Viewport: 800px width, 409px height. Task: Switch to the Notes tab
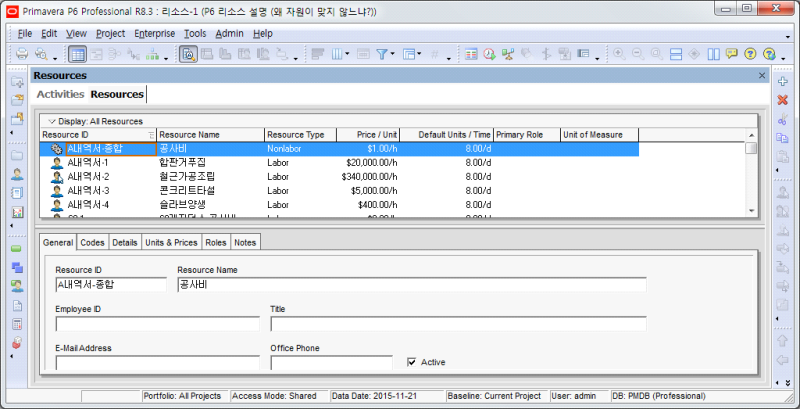[x=245, y=243]
